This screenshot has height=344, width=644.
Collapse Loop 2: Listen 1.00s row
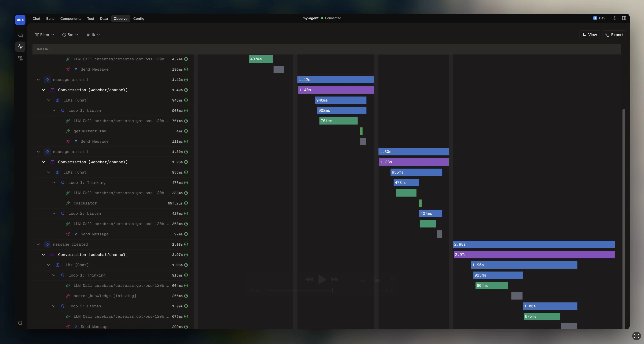coord(54,306)
